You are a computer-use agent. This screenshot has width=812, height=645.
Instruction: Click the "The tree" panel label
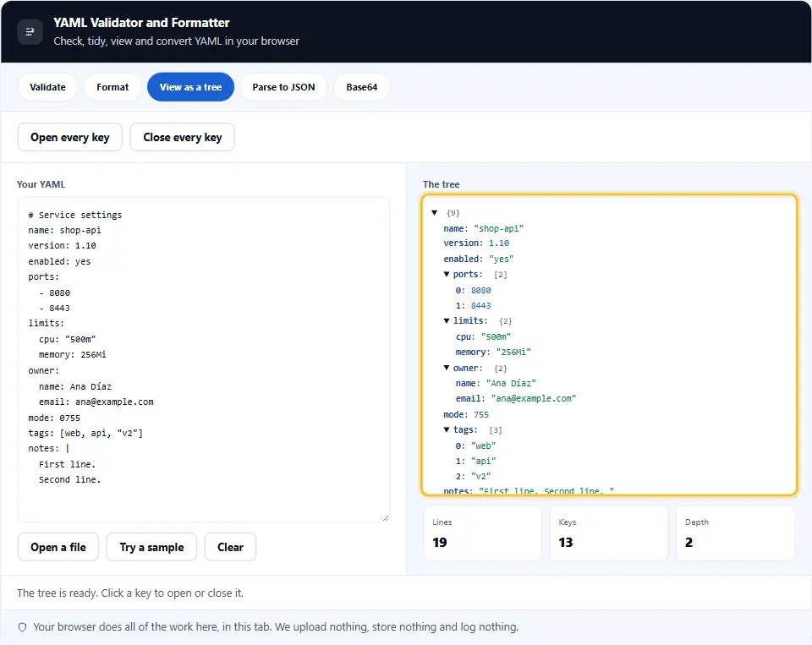442,184
